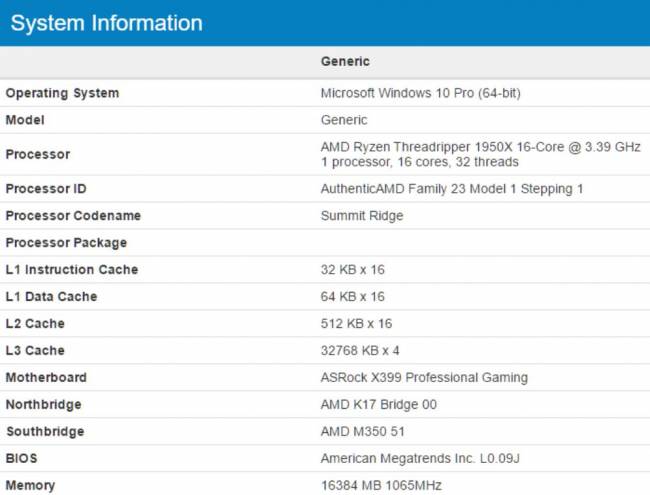Screen dimensions: 650x495
Task: Click the 1 processor, 16 cores, 32 threads line
Action: click(420, 162)
